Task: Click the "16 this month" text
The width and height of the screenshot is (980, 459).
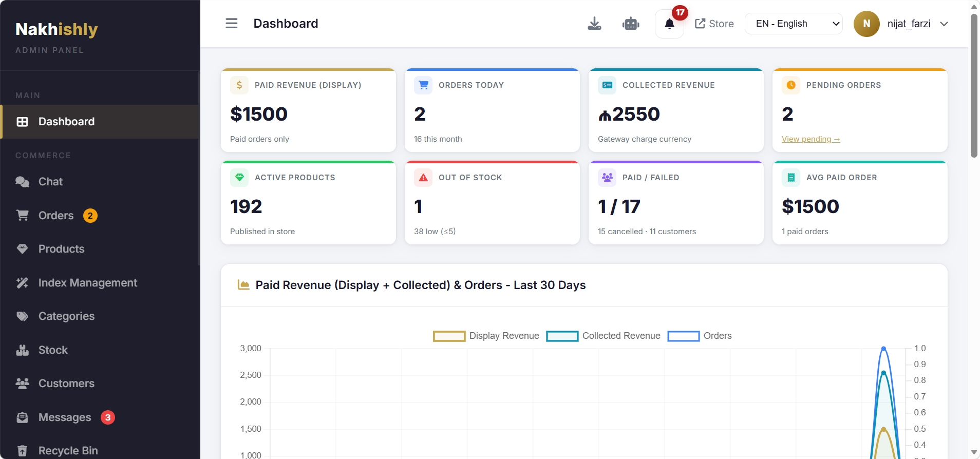Action: 438,139
